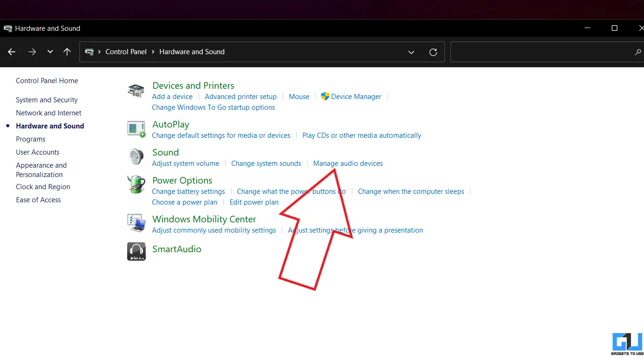Open the recent locations dropdown
This screenshot has width=644, height=362.
coord(50,52)
